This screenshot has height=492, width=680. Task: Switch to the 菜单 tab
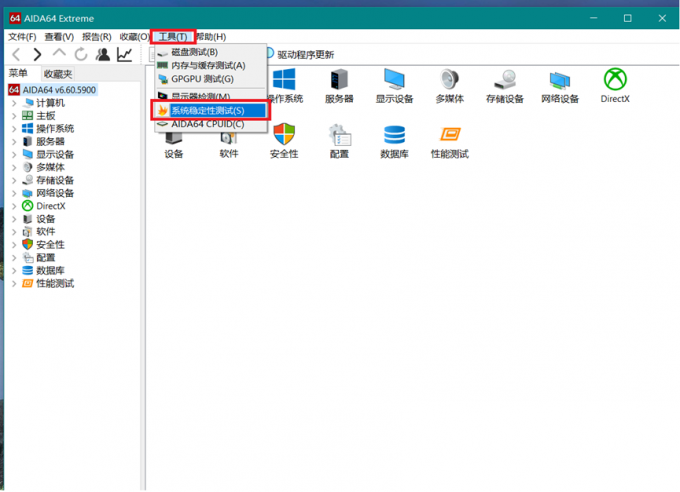coord(19,73)
